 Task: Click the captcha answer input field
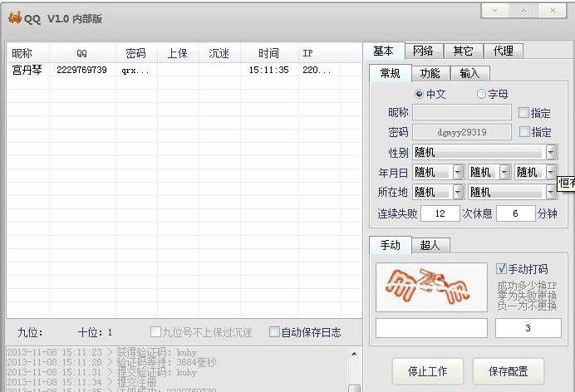pos(431,328)
